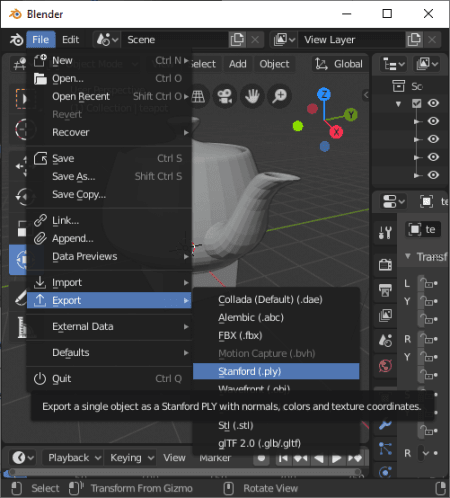Toggle visibility eye of the collection row

click(x=433, y=103)
